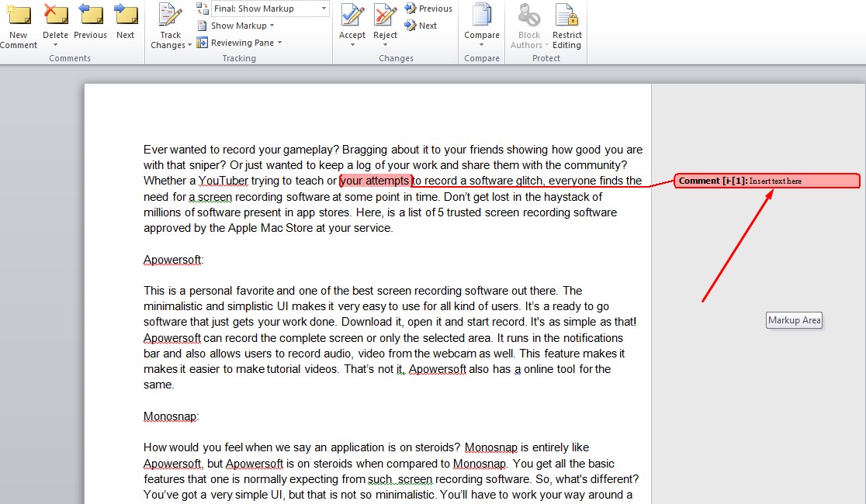Click the Tracking group label
The height and width of the screenshot is (504, 866).
pos(238,58)
